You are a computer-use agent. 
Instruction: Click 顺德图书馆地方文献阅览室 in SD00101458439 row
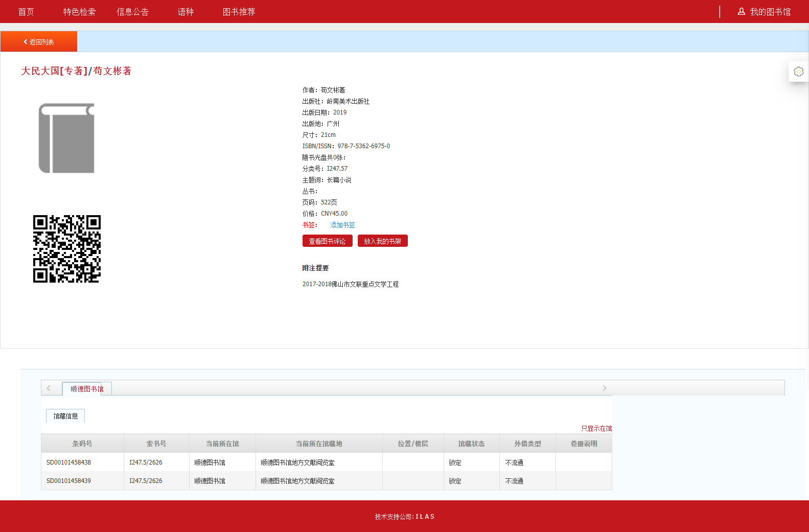pos(297,481)
